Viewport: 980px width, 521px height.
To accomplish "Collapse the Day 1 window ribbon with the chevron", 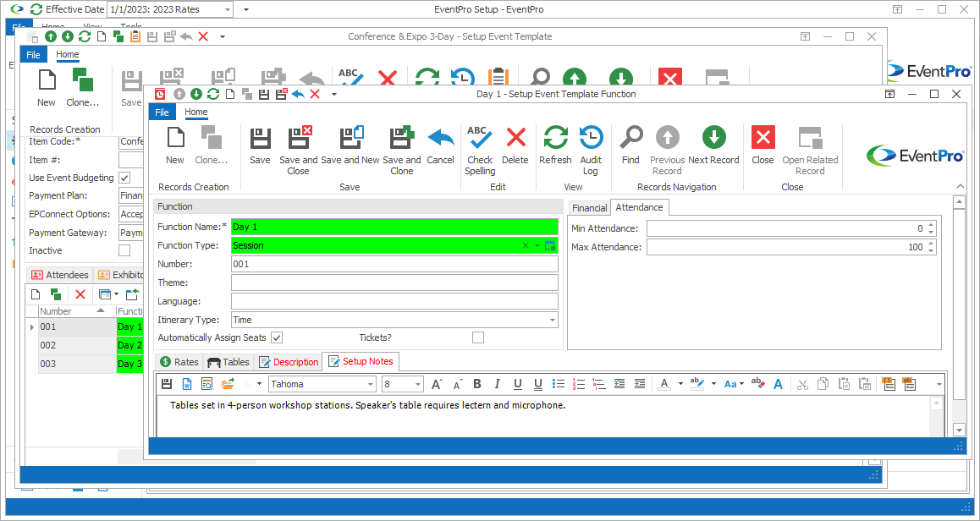I will click(x=960, y=186).
